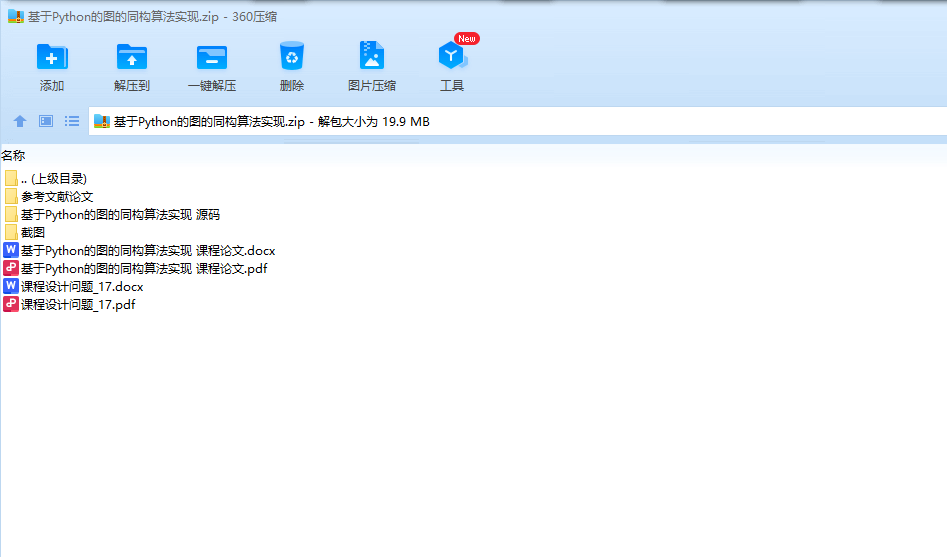Click the 删除 (Delete) trash icon

tap(292, 56)
